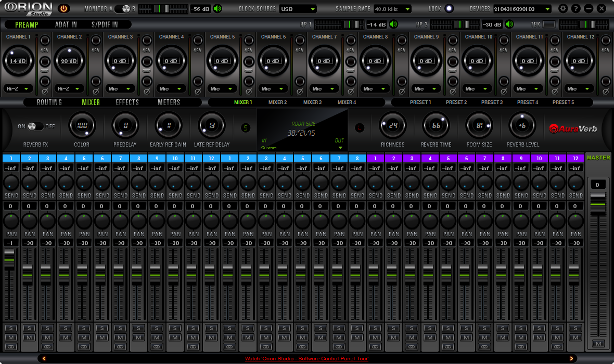The width and height of the screenshot is (614, 364).
Task: Open Channel 8 Mic input type dropdown
Action: (x=375, y=89)
